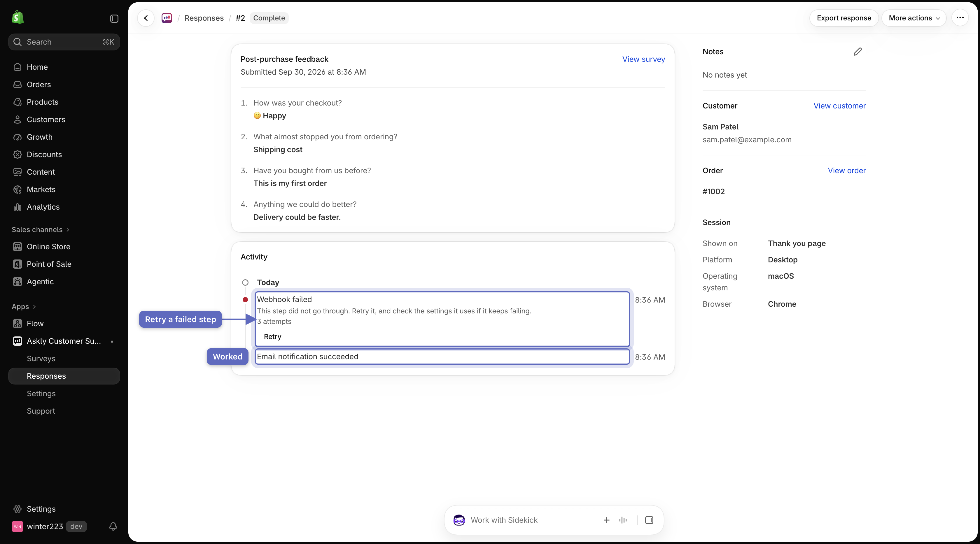Go back using the arrow button
The image size is (980, 544).
click(x=146, y=18)
